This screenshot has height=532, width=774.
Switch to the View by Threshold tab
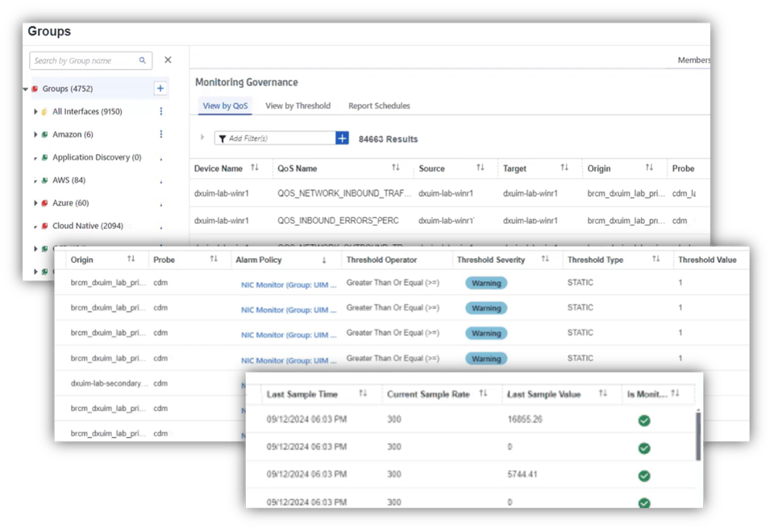(x=298, y=106)
